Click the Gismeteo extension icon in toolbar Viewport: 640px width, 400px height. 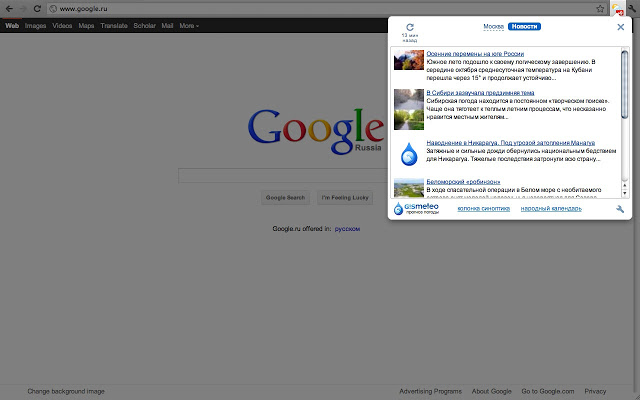click(619, 8)
